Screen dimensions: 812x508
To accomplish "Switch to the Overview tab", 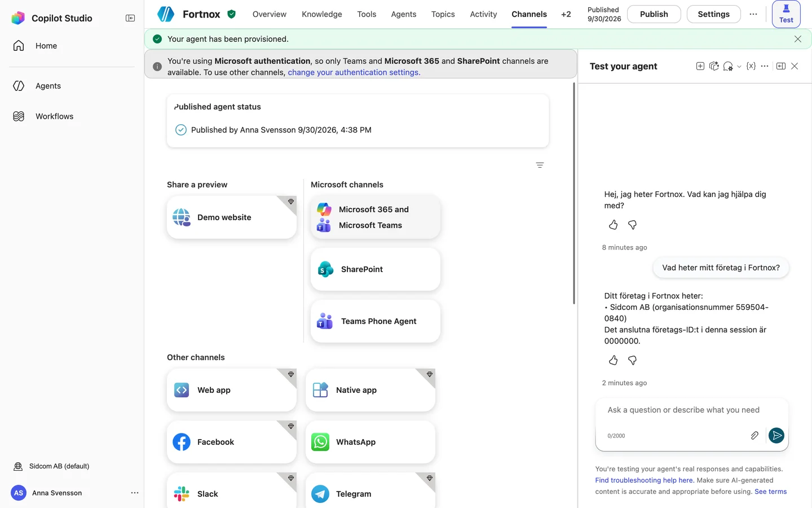I will 270,14.
